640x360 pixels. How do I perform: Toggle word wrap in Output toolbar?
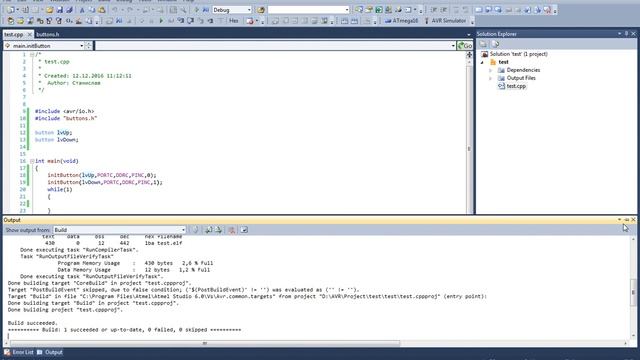tap(244, 230)
